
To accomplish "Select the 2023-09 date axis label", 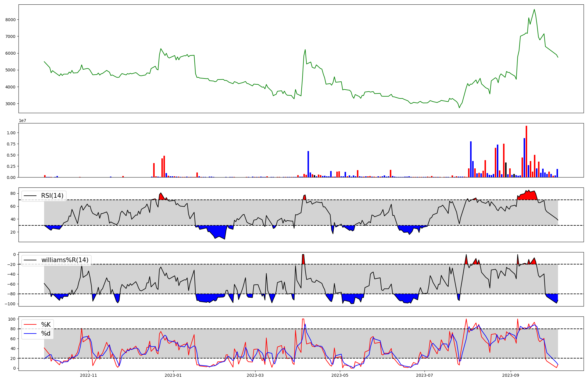I will pos(511,375).
